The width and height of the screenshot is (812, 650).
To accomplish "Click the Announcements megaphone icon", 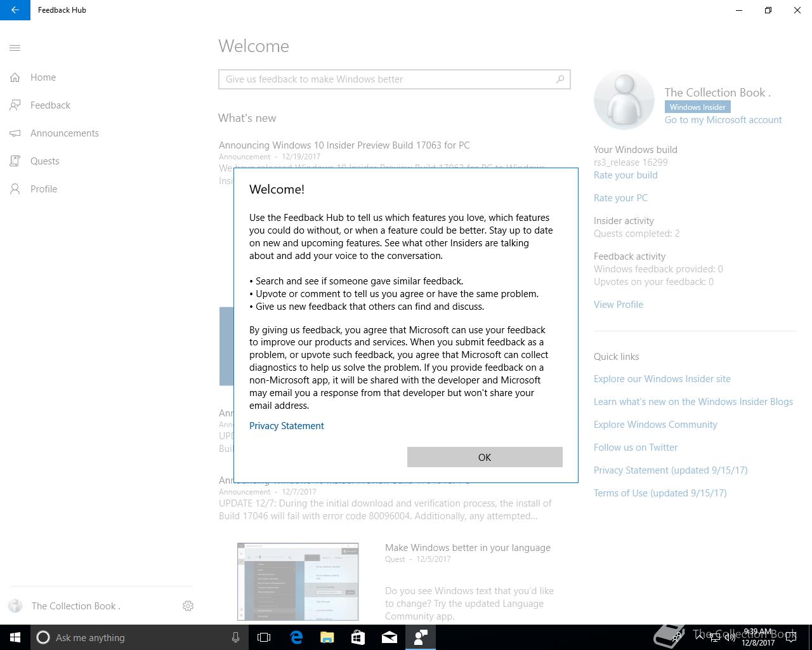I will [x=15, y=133].
